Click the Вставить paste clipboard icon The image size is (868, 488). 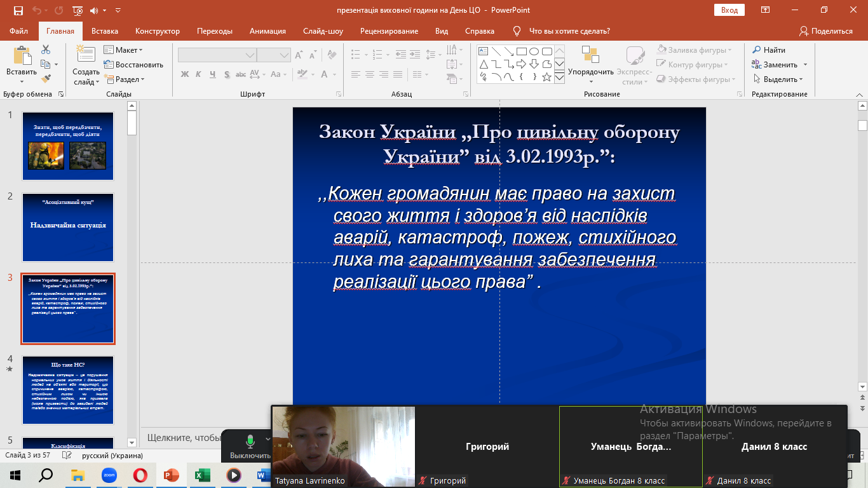click(x=22, y=56)
